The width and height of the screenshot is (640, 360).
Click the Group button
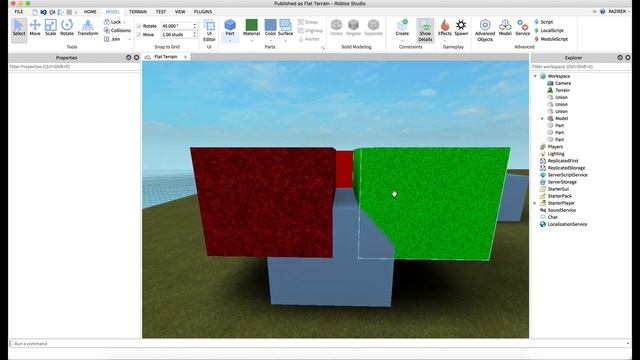[x=308, y=22]
